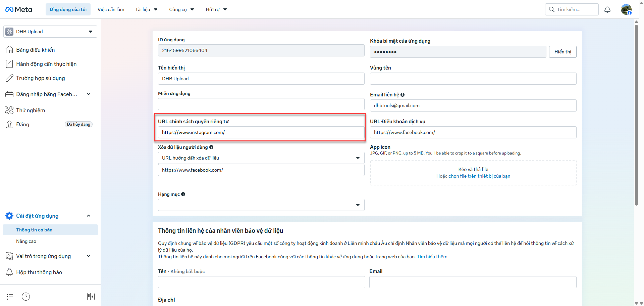The width and height of the screenshot is (644, 306).
Task: Open the Hạng mục category dropdown
Action: pos(261,205)
